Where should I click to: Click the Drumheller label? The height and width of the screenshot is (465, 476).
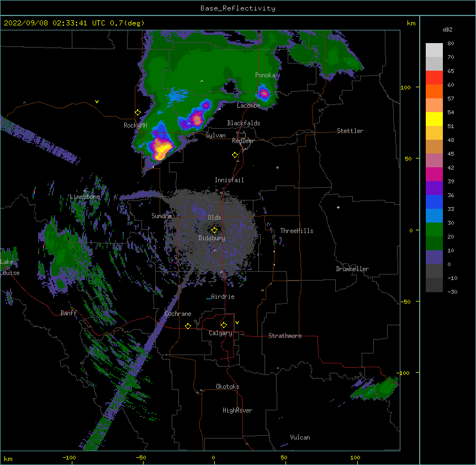pos(352,269)
